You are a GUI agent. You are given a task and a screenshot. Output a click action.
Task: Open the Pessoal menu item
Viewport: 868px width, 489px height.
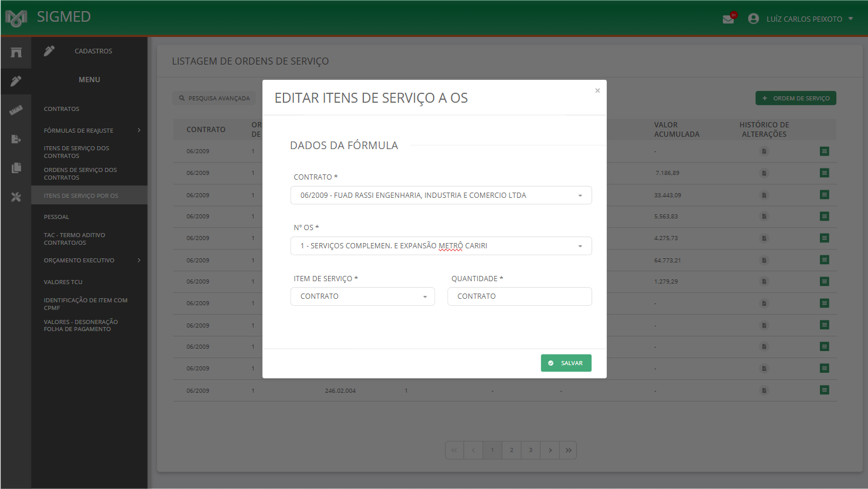pyautogui.click(x=56, y=217)
